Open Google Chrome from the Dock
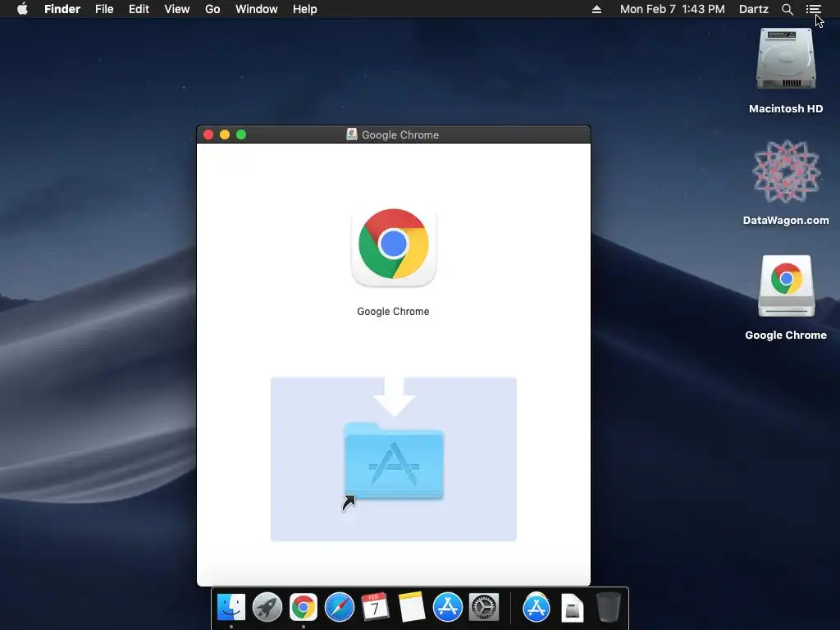Image resolution: width=840 pixels, height=630 pixels. click(x=304, y=608)
